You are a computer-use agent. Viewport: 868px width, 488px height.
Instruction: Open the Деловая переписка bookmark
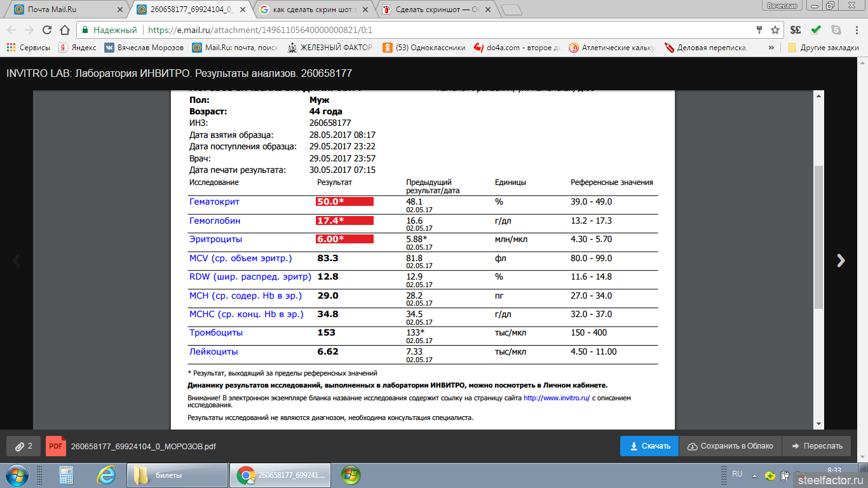coord(708,48)
